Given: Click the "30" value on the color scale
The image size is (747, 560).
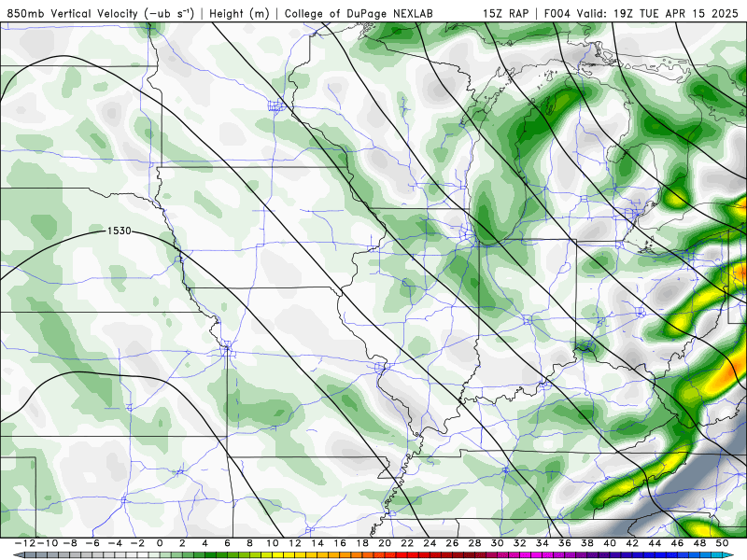Looking at the screenshot, I should click(x=498, y=543).
